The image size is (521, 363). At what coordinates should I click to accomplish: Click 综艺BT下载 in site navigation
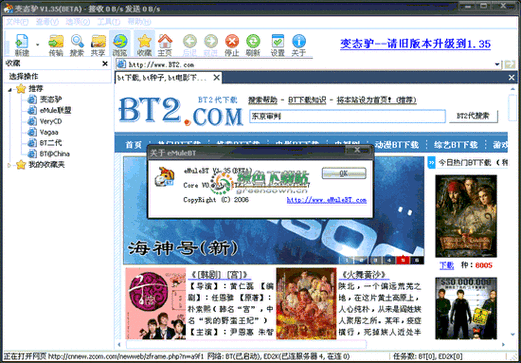(456, 145)
